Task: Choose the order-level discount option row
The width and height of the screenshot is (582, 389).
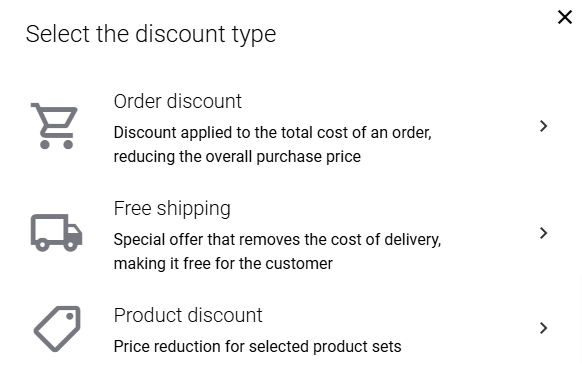Action: (290, 126)
